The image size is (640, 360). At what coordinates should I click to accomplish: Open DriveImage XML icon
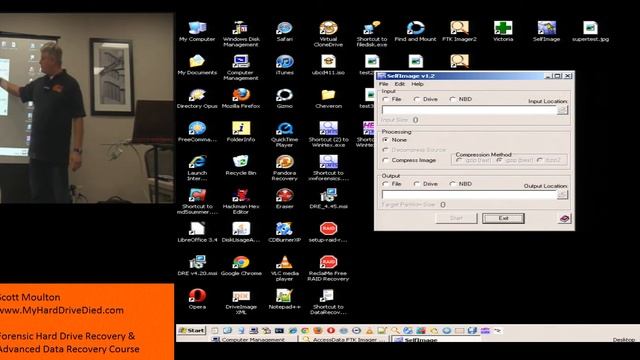241,302
